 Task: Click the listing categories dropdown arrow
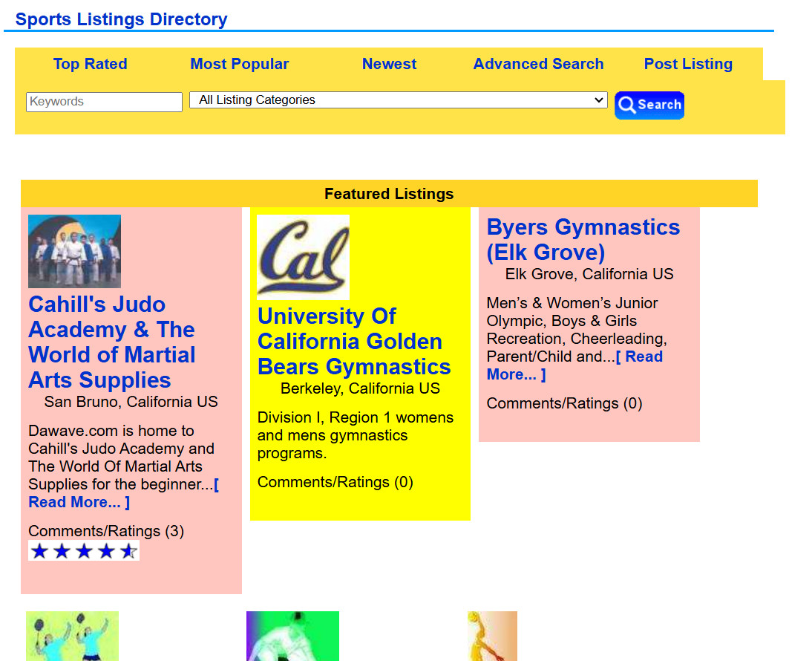(x=598, y=100)
